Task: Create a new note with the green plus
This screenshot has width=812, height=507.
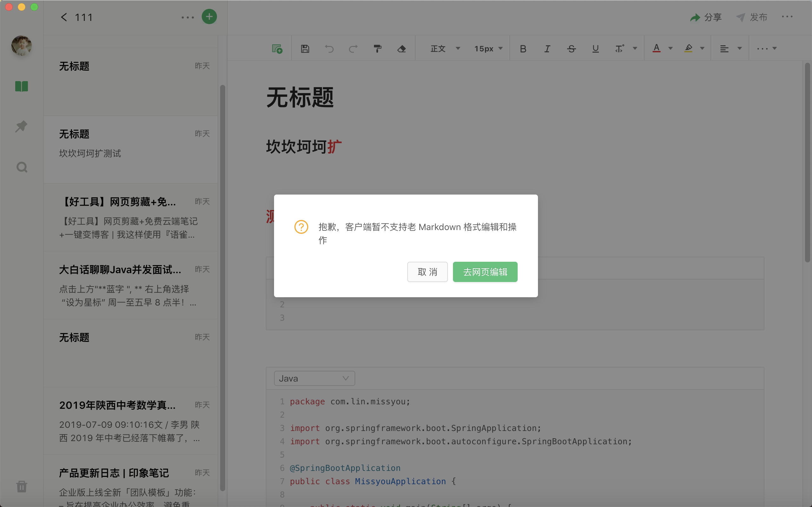Action: (209, 16)
